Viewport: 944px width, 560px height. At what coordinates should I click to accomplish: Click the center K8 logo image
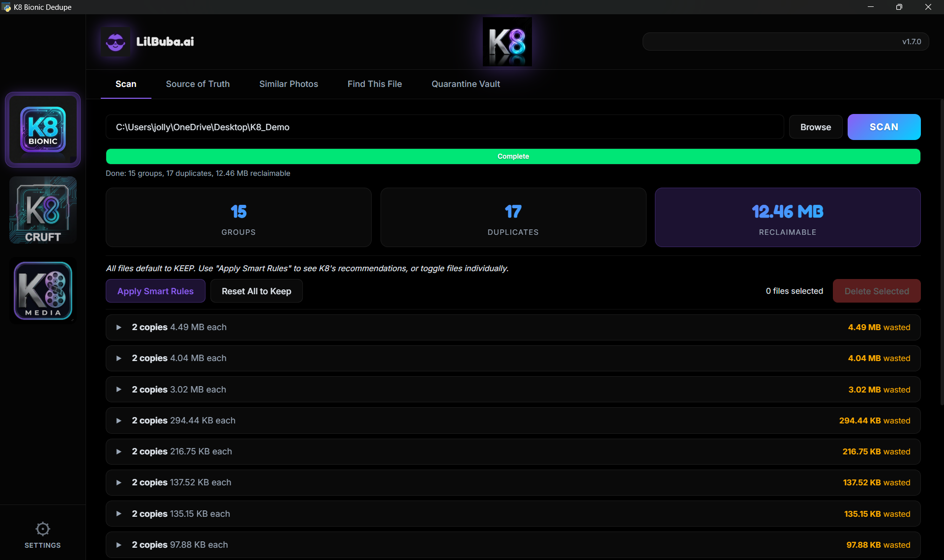(507, 42)
